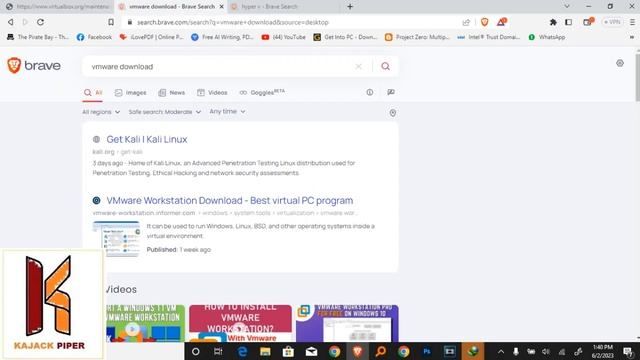The image size is (640, 360).
Task: Open Mail app from taskbar
Action: click(311, 351)
